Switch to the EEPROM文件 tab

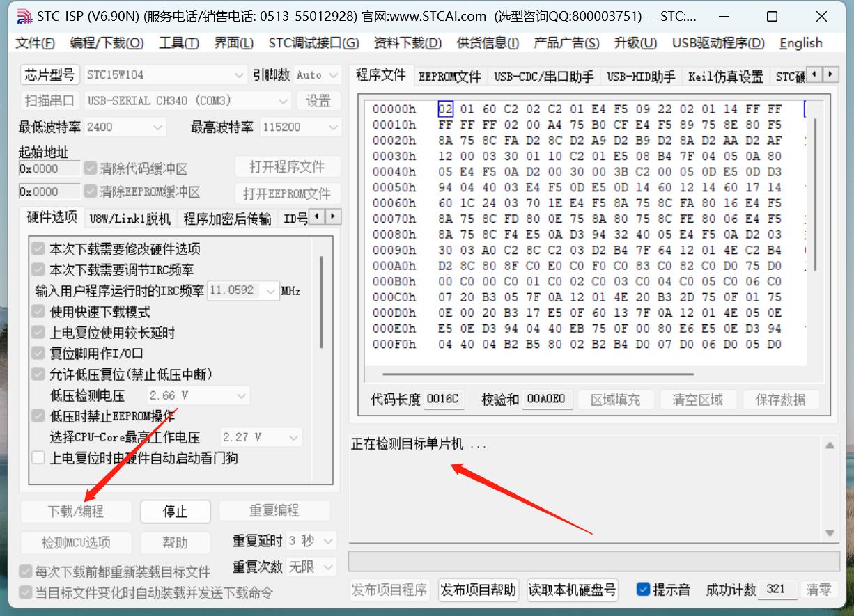coord(450,77)
